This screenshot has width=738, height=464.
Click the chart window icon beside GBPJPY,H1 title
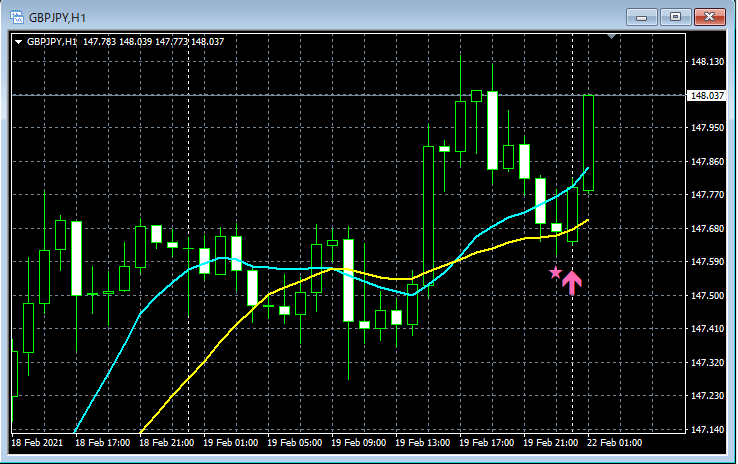point(17,17)
